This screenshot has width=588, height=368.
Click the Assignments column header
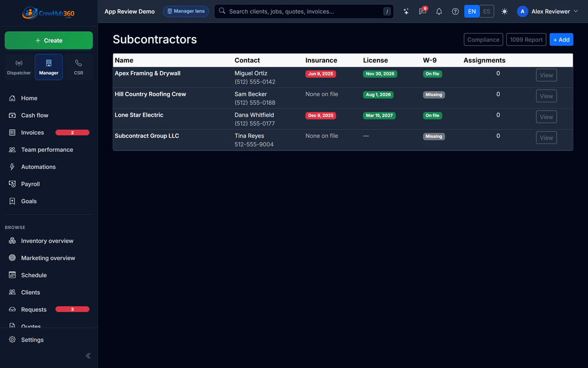point(484,60)
